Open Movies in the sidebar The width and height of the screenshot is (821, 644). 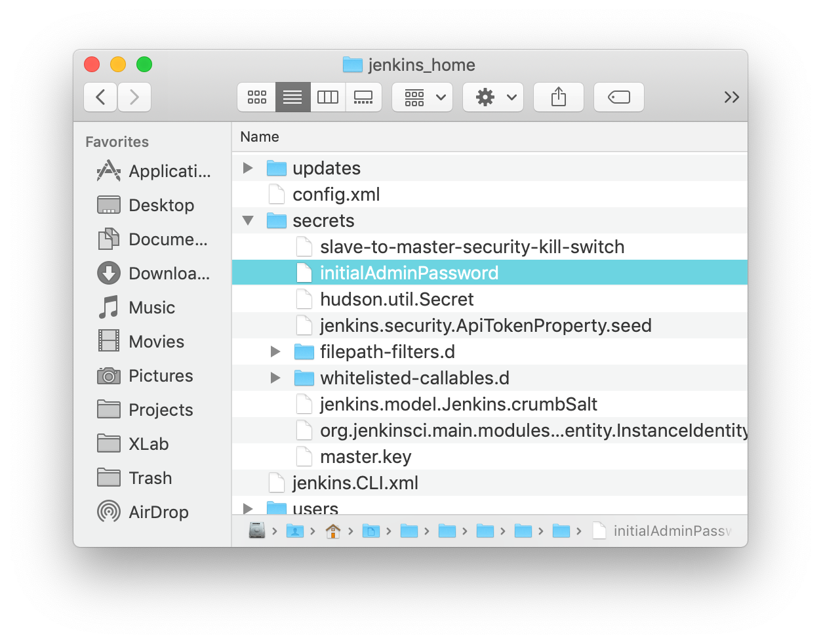click(141, 342)
